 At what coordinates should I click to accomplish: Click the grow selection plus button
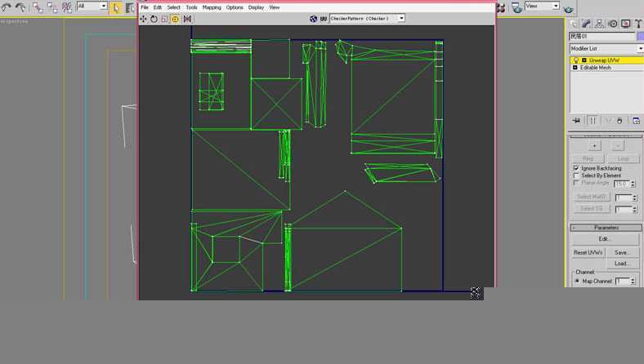[x=594, y=146]
